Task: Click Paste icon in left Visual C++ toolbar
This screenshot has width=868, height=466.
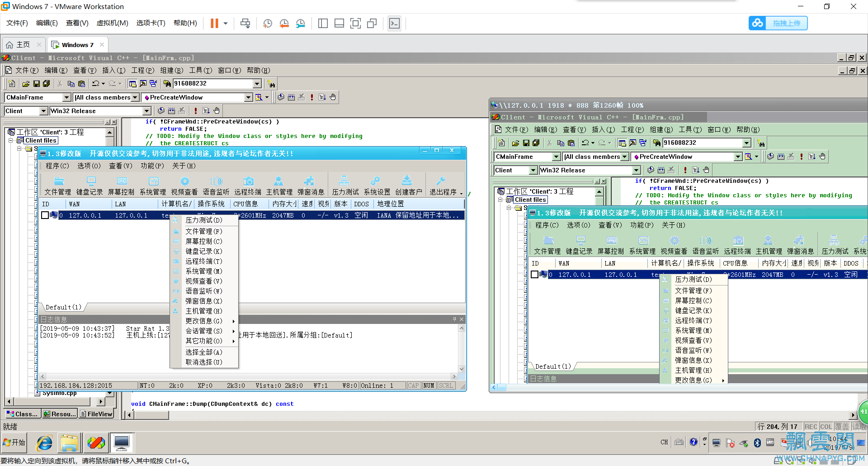Action: point(81,84)
